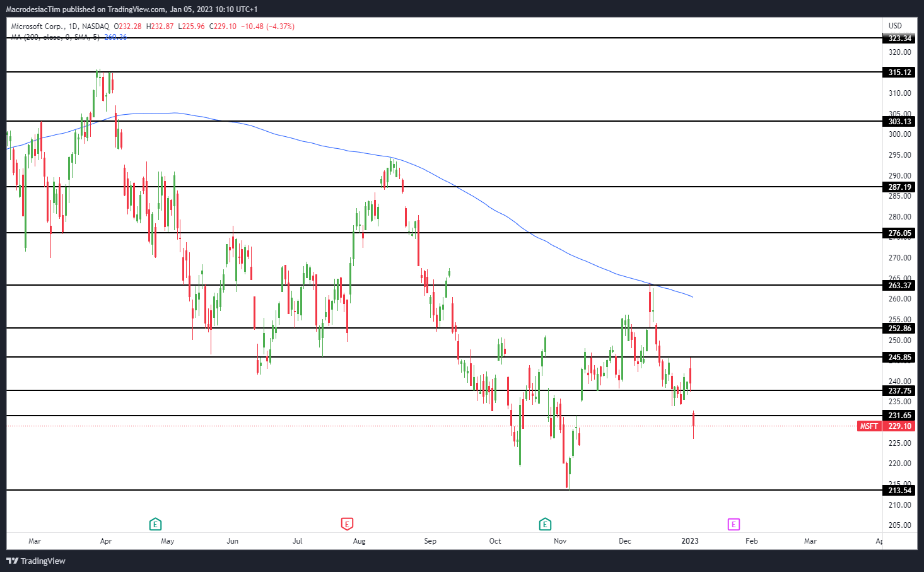The height and width of the screenshot is (572, 924).
Task: Click the Jun label on time axis
Action: click(x=233, y=541)
